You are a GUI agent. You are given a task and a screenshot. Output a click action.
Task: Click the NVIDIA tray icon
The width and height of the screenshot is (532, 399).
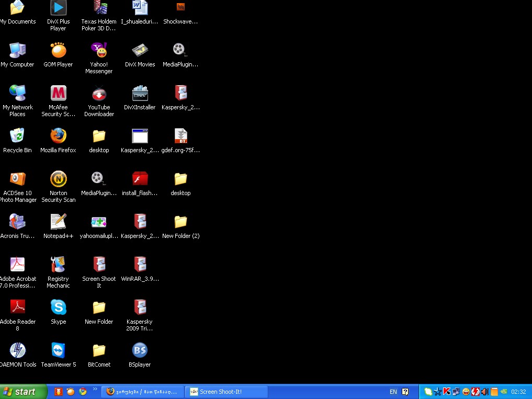[x=504, y=392]
